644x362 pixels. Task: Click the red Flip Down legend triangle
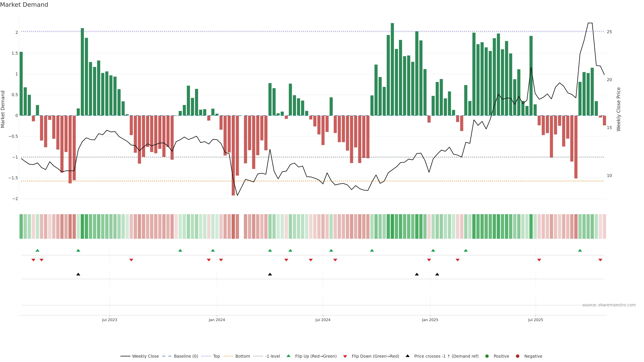pos(345,356)
